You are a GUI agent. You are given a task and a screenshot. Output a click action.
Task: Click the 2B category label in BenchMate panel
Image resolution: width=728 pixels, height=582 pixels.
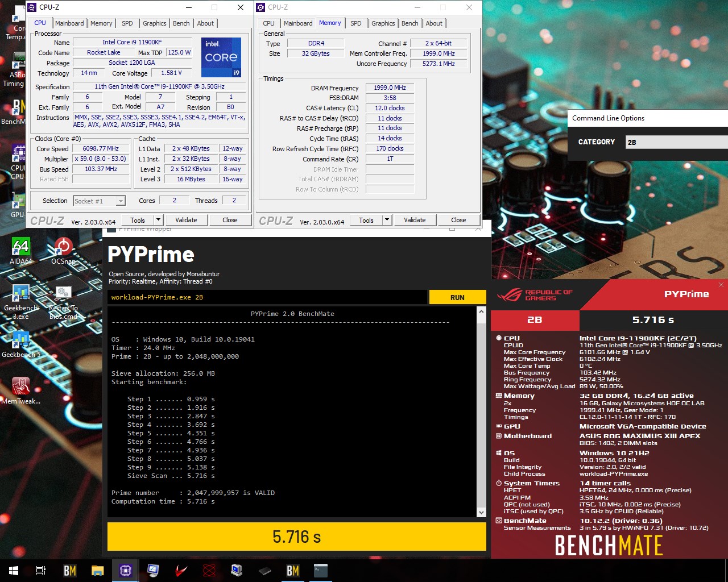pos(535,319)
